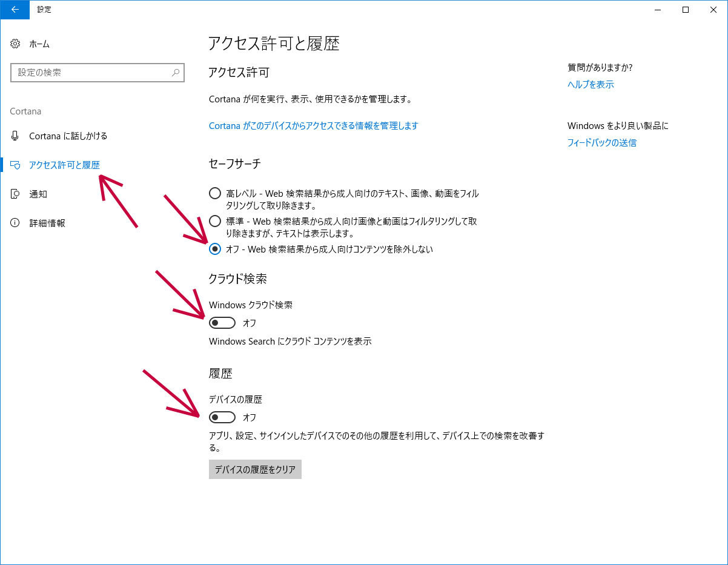
Task: Click the フィードバックの送信 link
Action: pyautogui.click(x=602, y=142)
